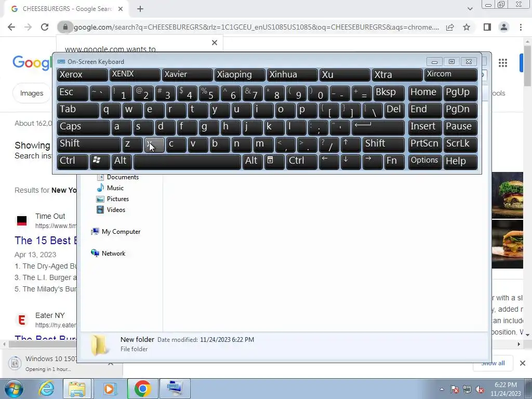This screenshot has width=532, height=399.
Task: Click the spacebar on On-Screen Keyboard
Action: 187,162
